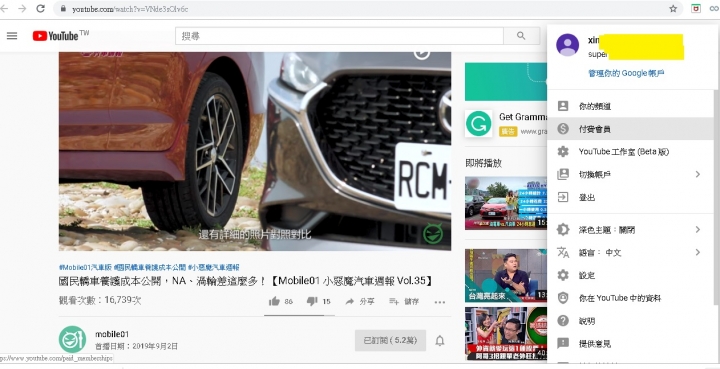Open the 台灣亮起來 video thumbnail
Image resolution: width=720 pixels, height=369 pixels.
tap(506, 275)
